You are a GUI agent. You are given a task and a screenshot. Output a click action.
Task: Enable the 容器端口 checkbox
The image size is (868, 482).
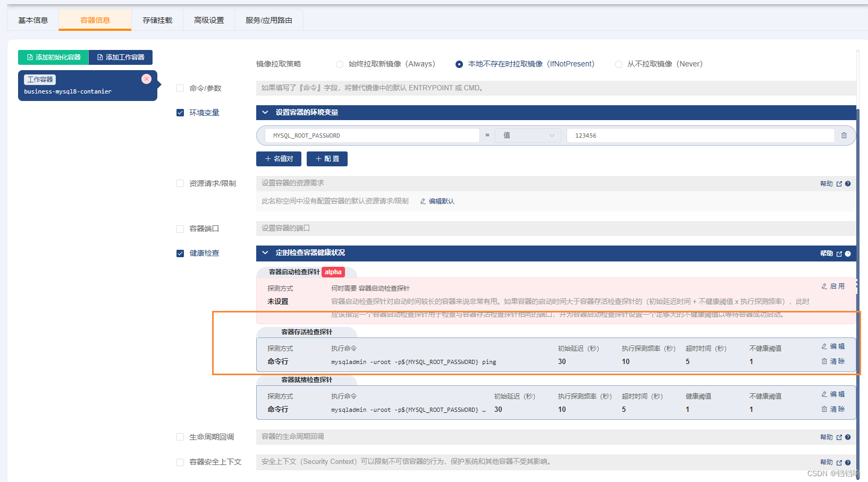[x=180, y=229]
